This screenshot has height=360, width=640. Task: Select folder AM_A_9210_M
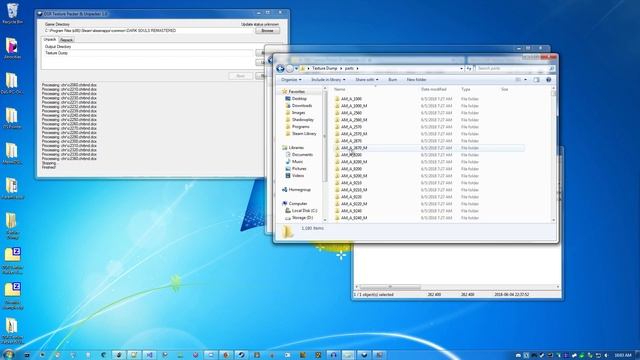point(354,190)
